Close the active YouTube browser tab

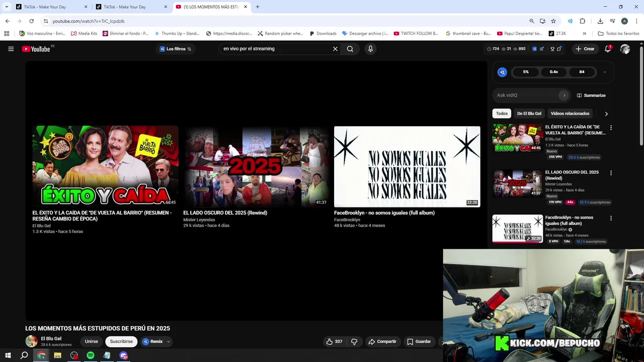click(x=246, y=7)
